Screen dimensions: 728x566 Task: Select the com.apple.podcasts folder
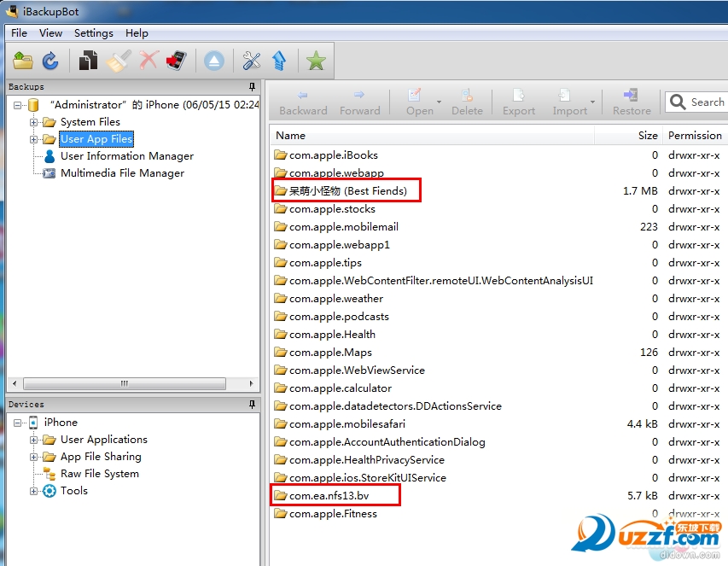tap(339, 317)
